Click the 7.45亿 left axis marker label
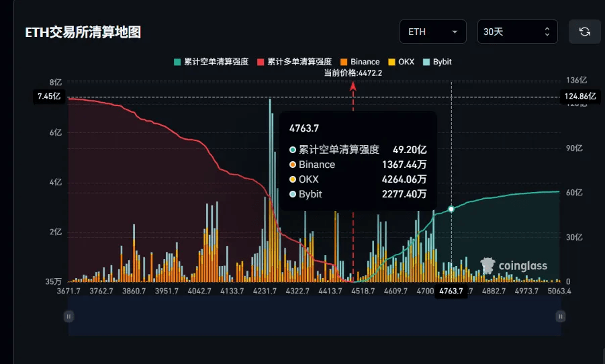 [49, 96]
